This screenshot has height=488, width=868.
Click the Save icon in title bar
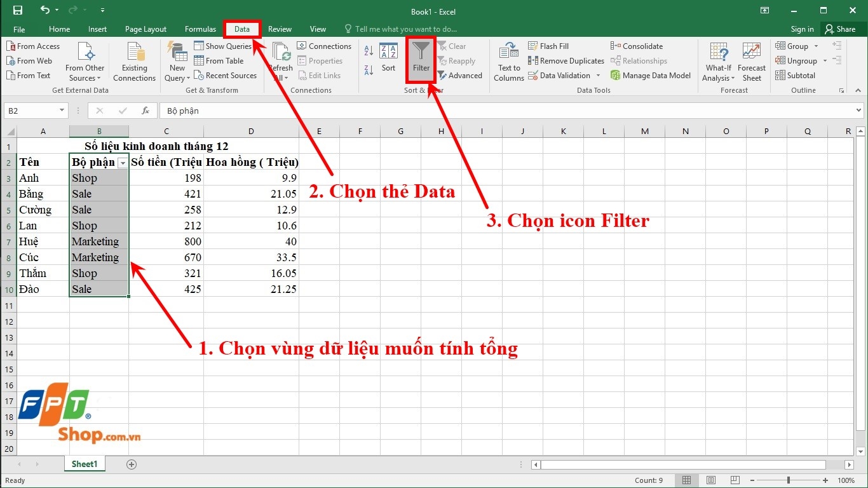coord(18,10)
